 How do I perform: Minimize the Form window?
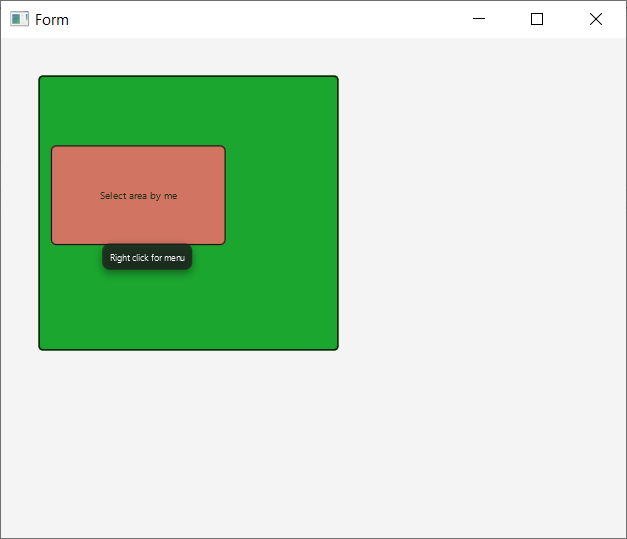tap(479, 19)
